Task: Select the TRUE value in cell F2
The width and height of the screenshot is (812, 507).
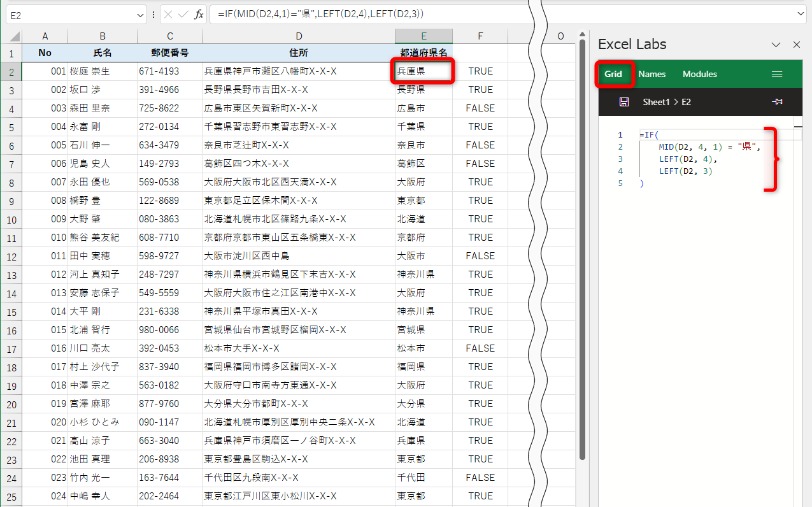Action: [480, 71]
